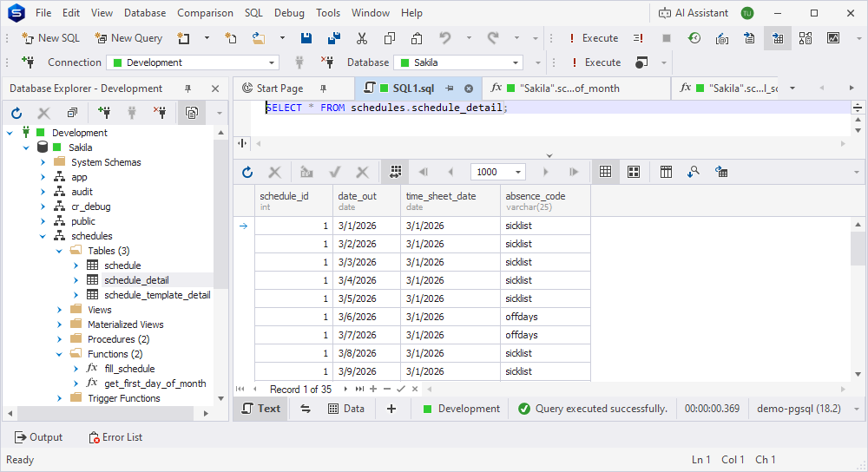Add a new record with the plus button

point(373,389)
